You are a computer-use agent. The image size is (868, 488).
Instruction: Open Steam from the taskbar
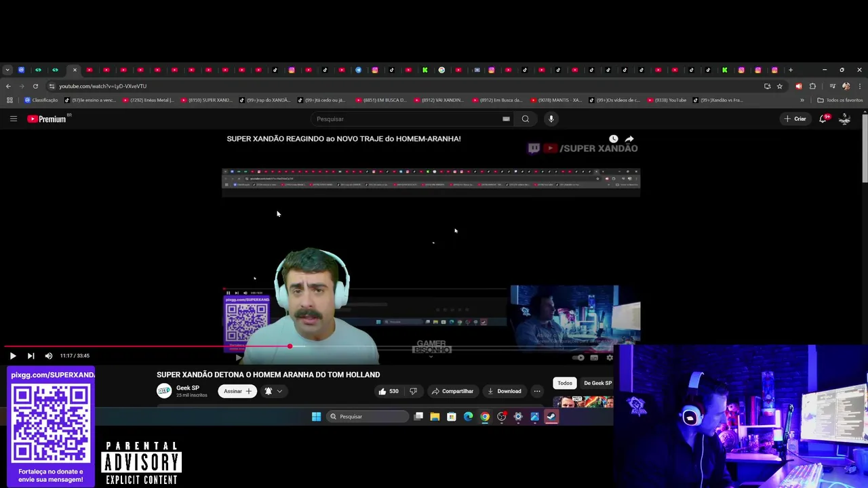[551, 416]
